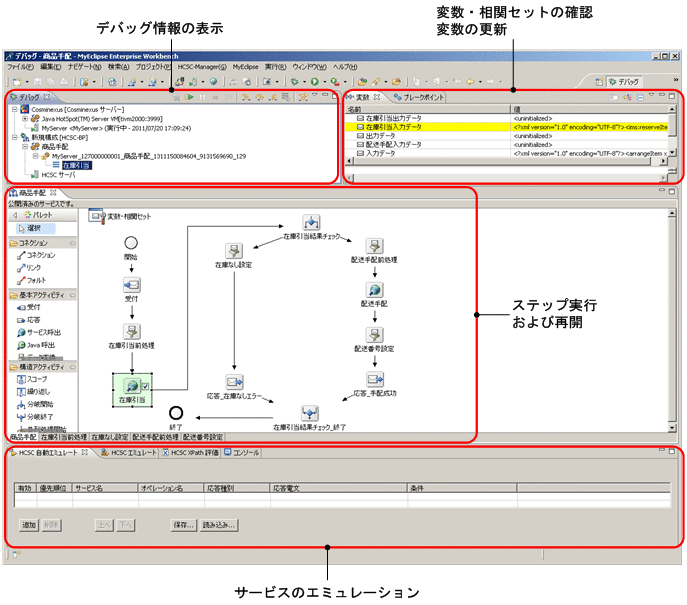Select the 在庫引当結果チェック node on canvas

coord(311,223)
